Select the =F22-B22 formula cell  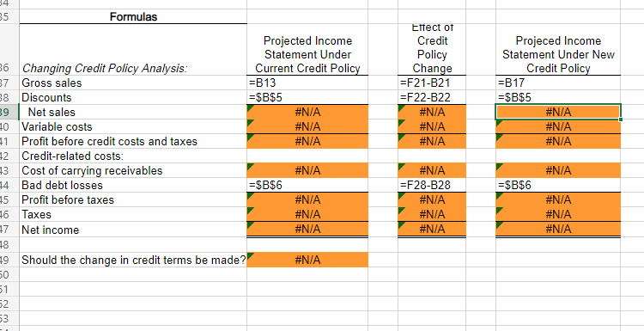click(x=432, y=97)
